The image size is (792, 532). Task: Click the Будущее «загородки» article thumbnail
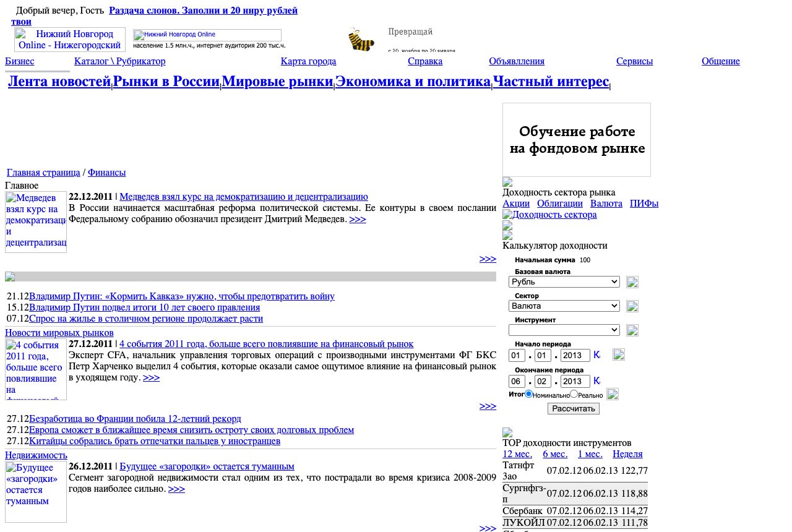coord(36,492)
